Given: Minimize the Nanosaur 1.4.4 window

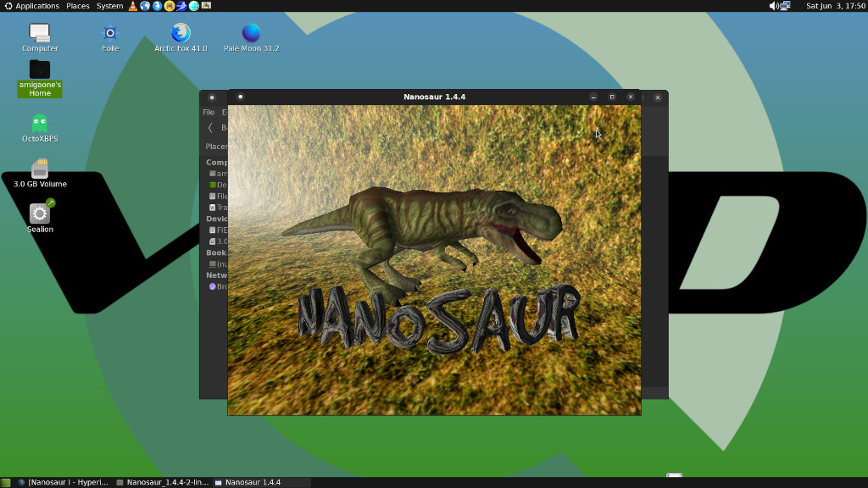Looking at the screenshot, I should [x=593, y=97].
